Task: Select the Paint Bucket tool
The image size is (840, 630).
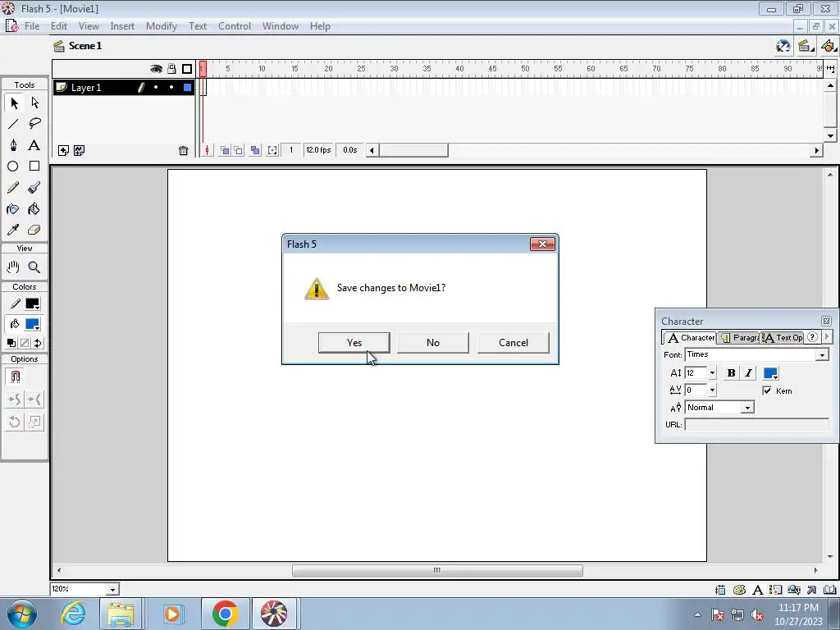Action: (34, 209)
